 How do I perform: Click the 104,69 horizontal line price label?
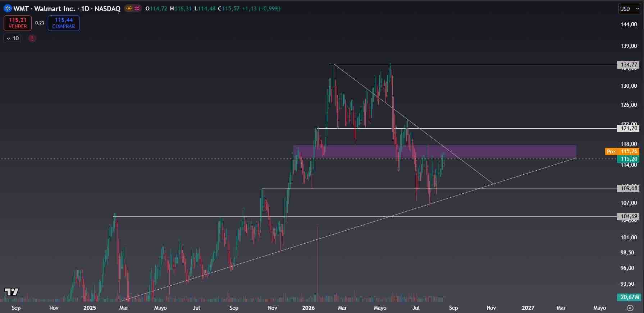[x=628, y=216]
